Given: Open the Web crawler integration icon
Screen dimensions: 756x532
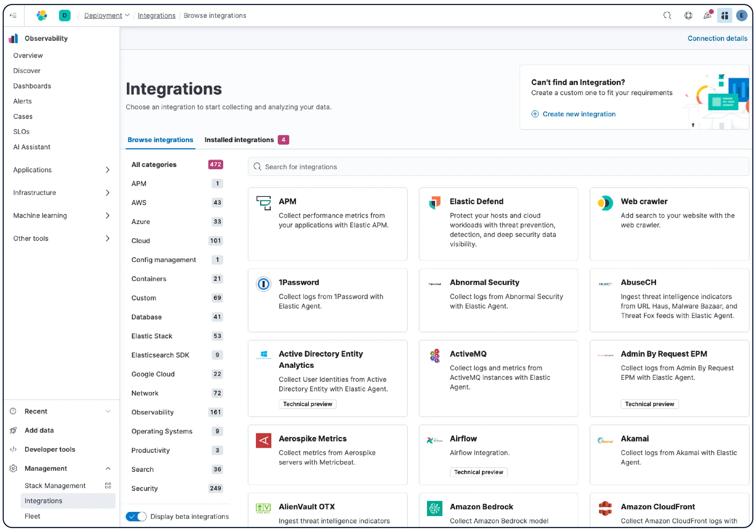Looking at the screenshot, I should pyautogui.click(x=605, y=203).
